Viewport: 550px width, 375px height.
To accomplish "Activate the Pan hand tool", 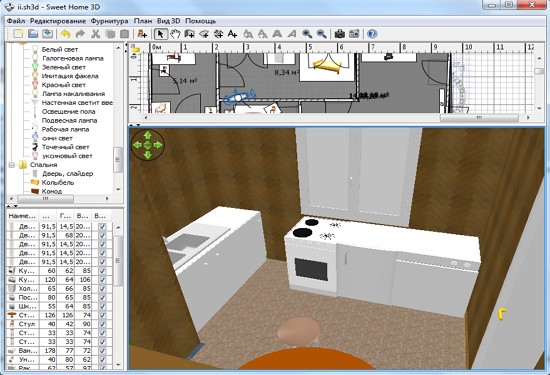I will pyautogui.click(x=175, y=34).
